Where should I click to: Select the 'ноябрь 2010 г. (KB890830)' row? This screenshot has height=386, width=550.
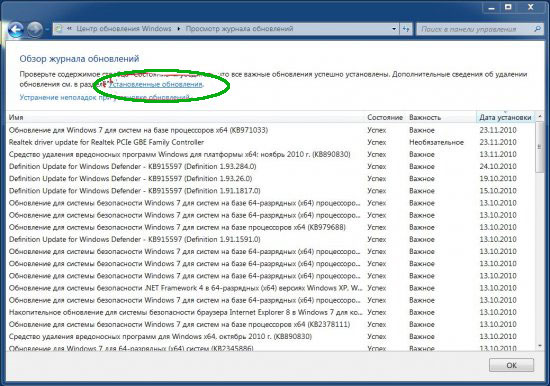(x=271, y=154)
